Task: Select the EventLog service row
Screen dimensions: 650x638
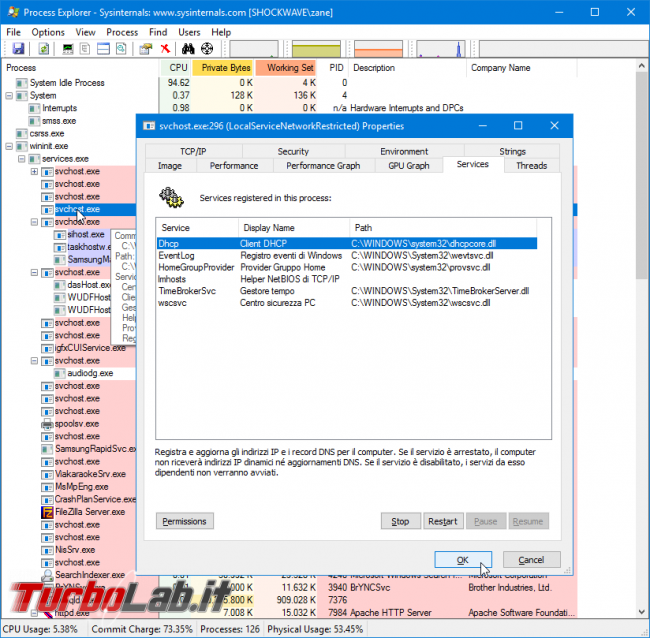Action: coord(347,255)
